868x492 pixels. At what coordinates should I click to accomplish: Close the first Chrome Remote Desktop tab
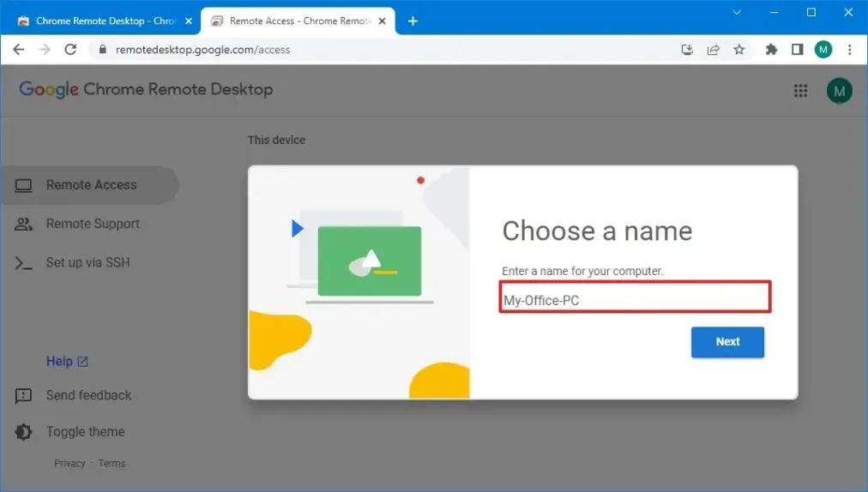188,21
